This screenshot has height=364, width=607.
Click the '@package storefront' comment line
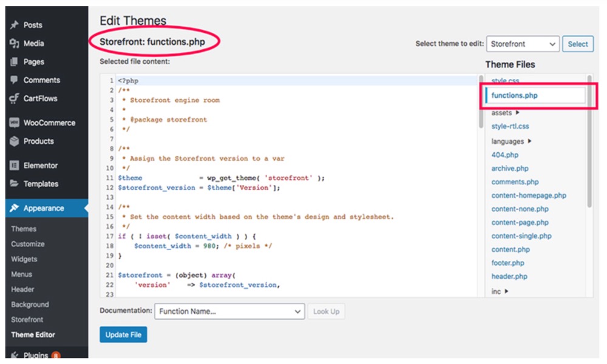164,120
